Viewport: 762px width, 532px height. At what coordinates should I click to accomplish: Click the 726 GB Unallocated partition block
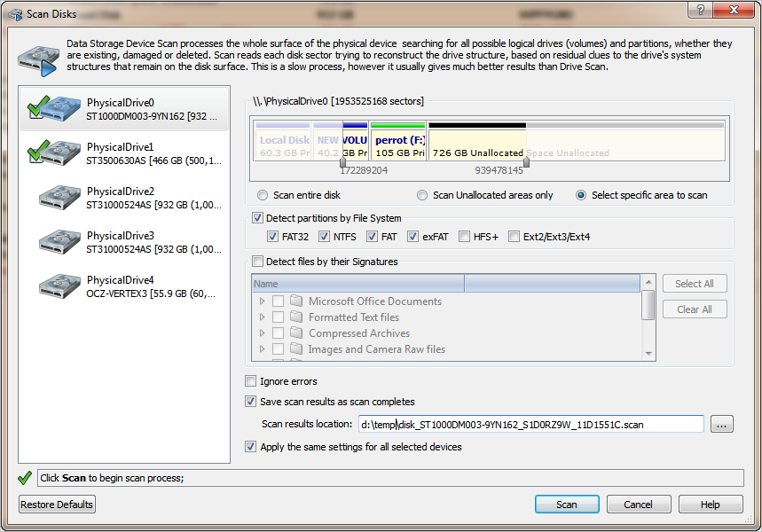(x=477, y=140)
